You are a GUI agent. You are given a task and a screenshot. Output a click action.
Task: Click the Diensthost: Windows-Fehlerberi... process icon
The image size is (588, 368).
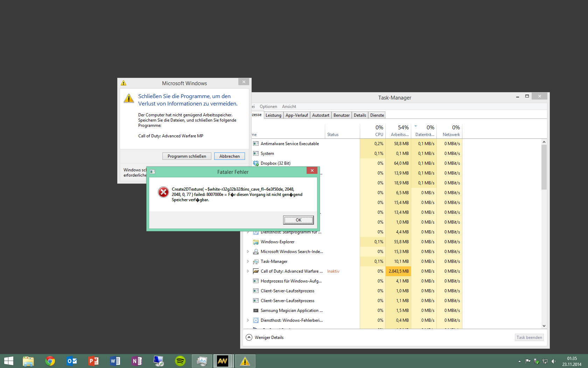pos(256,320)
